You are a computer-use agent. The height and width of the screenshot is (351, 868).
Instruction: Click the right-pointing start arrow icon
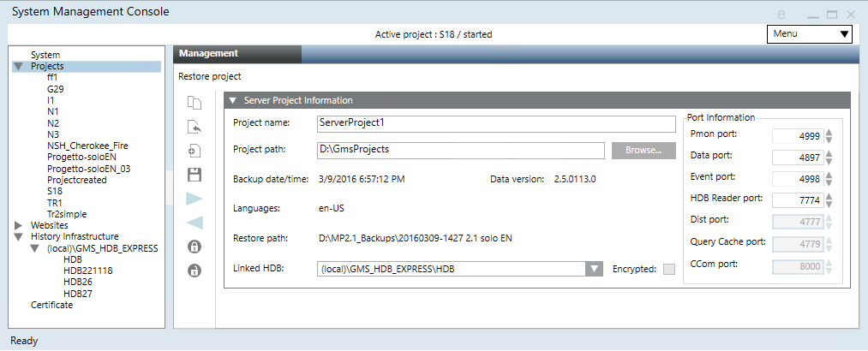[x=195, y=199]
